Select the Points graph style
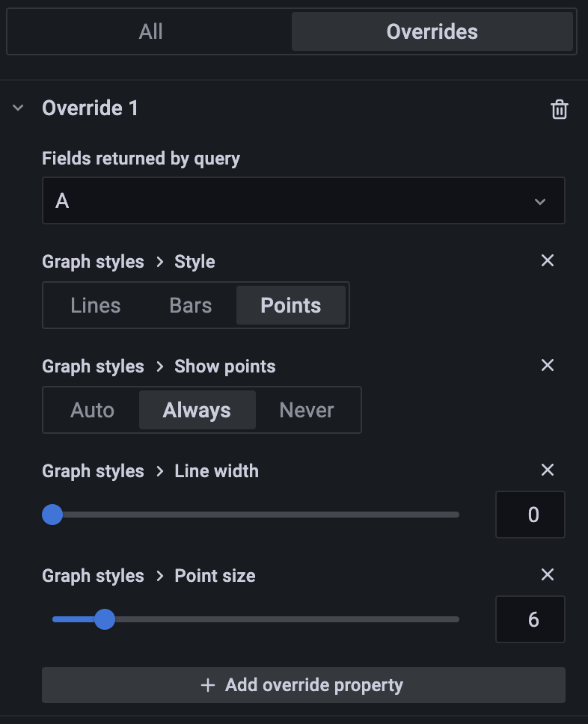Screen dimensions: 588x724 [290, 305]
